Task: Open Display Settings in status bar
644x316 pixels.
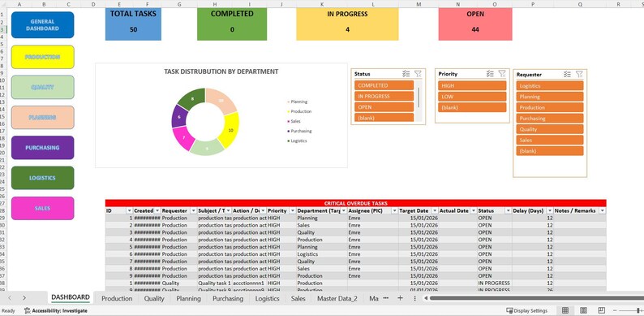Action: pyautogui.click(x=527, y=310)
